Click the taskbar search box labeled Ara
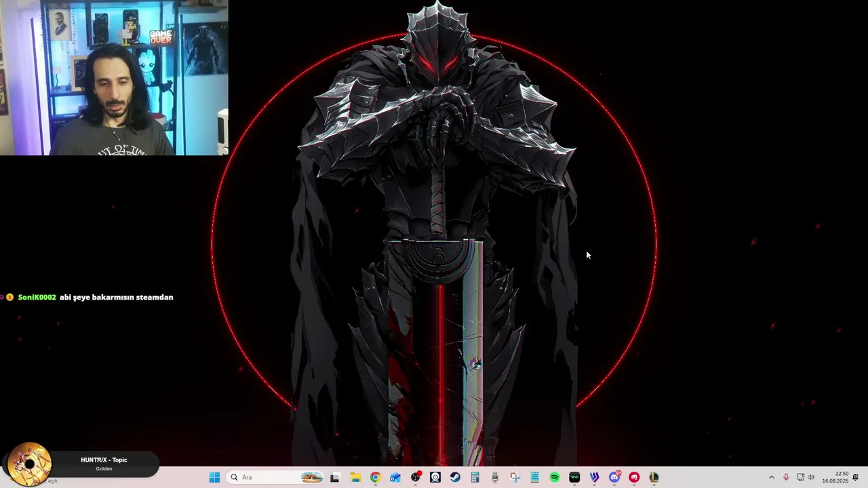Screen dimensions: 868x488 click(275, 477)
